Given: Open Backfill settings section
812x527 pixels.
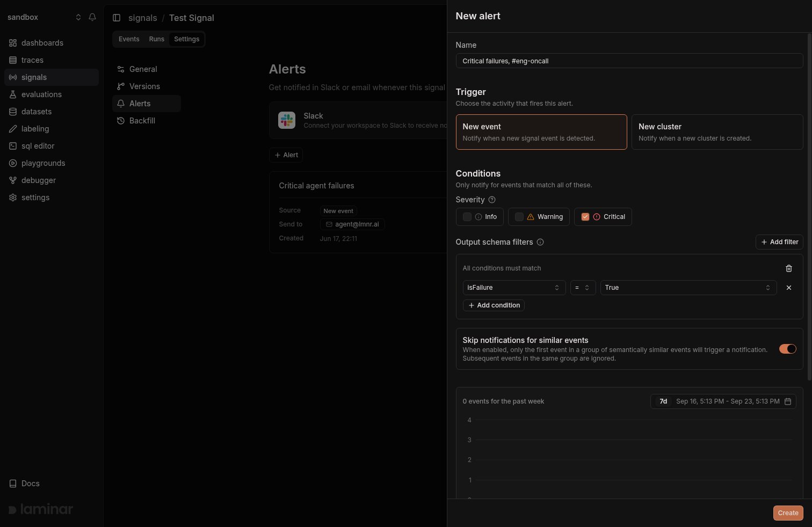Looking at the screenshot, I should pos(147,121).
